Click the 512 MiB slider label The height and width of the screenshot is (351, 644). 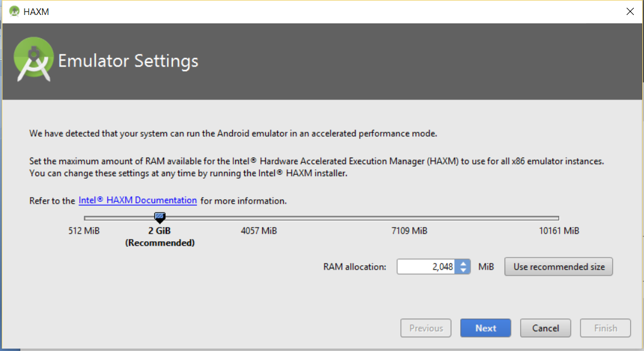click(x=84, y=231)
